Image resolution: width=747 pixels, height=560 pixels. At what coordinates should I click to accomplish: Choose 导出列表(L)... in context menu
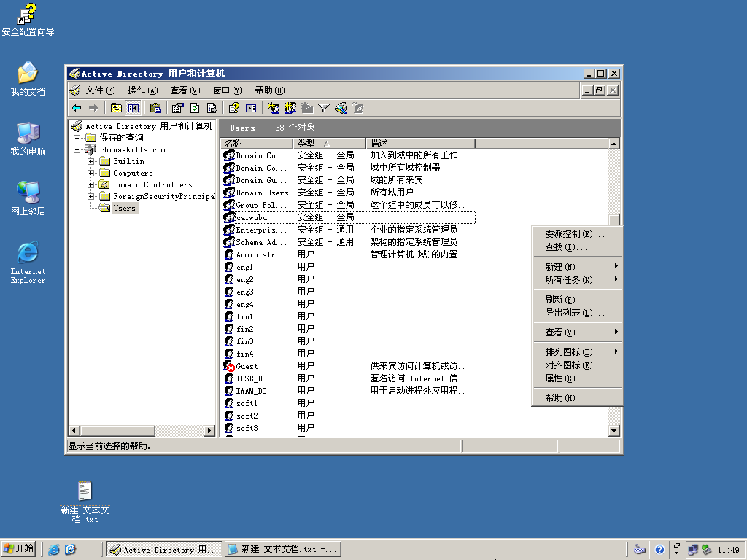tap(577, 313)
